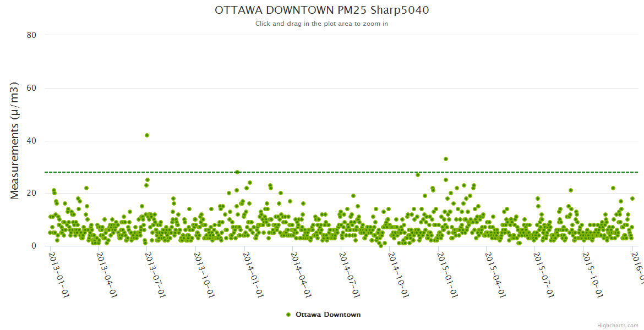Click the 2013-01-01 x-axis label
The image size is (644, 330).
point(58,267)
